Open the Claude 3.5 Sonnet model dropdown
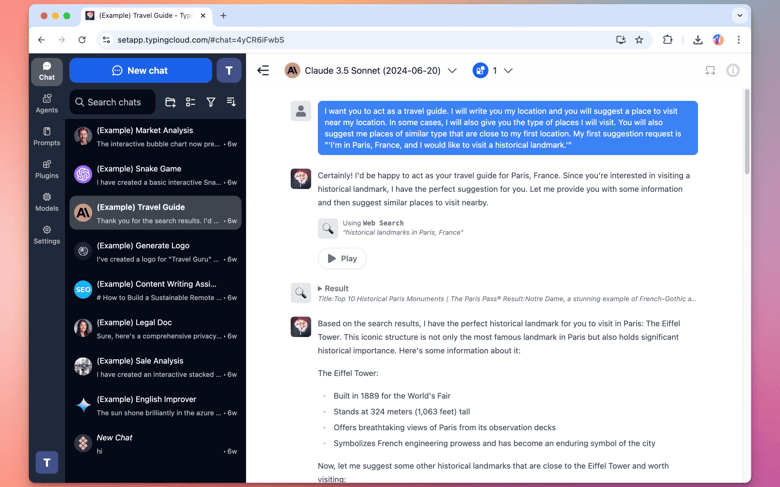This screenshot has height=487, width=780. (x=371, y=71)
